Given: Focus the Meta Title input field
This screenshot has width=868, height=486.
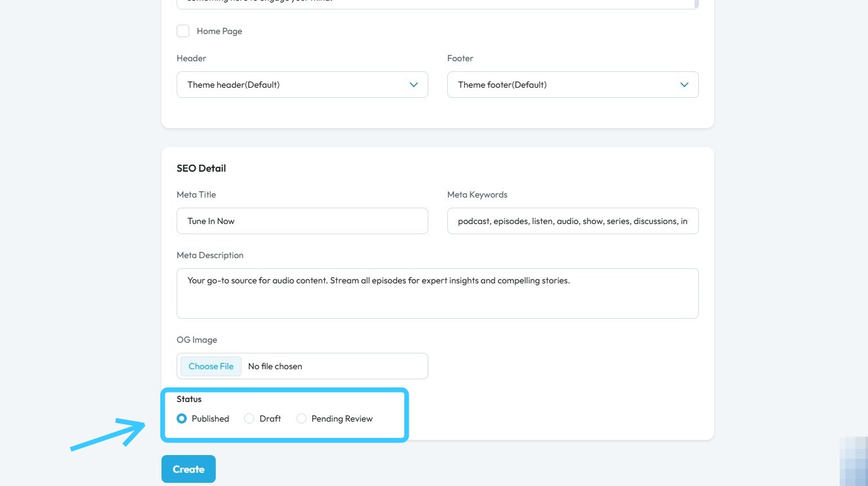Looking at the screenshot, I should [302, 221].
